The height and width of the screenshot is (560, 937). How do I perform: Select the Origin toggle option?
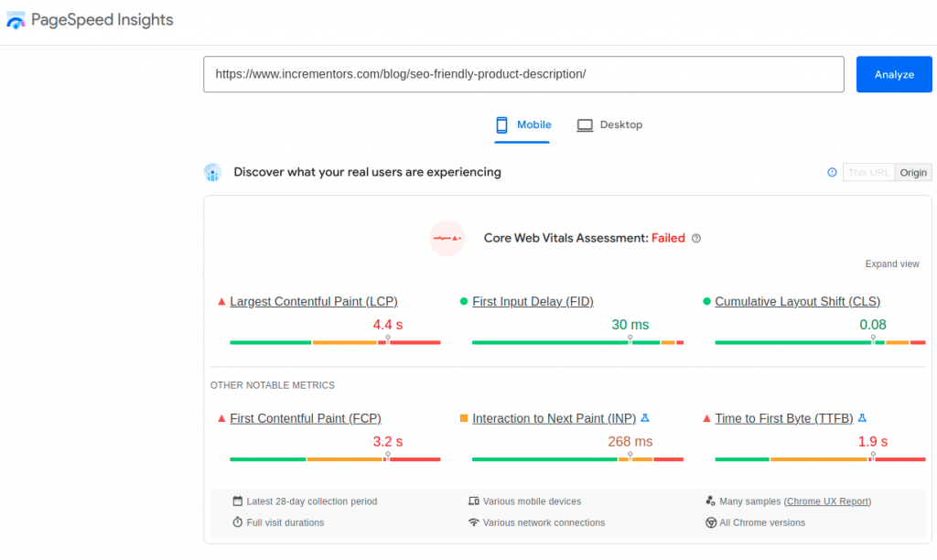click(913, 173)
